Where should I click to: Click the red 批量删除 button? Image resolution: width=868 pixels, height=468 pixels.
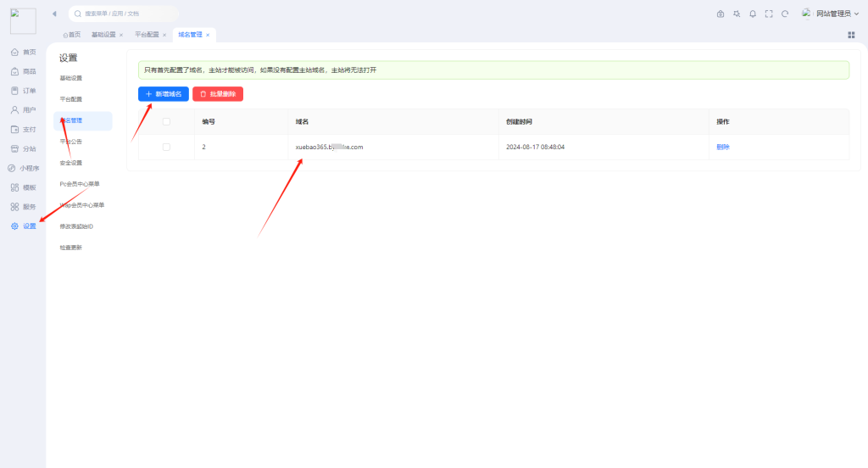click(x=218, y=94)
